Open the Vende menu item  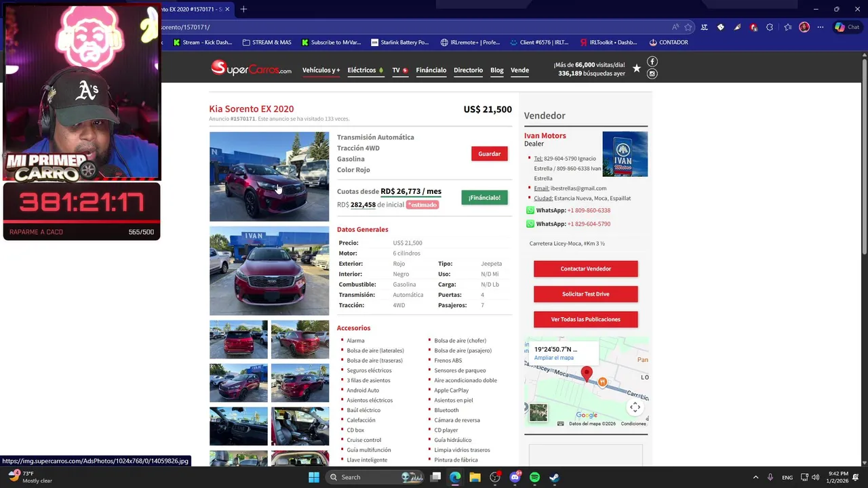519,70
